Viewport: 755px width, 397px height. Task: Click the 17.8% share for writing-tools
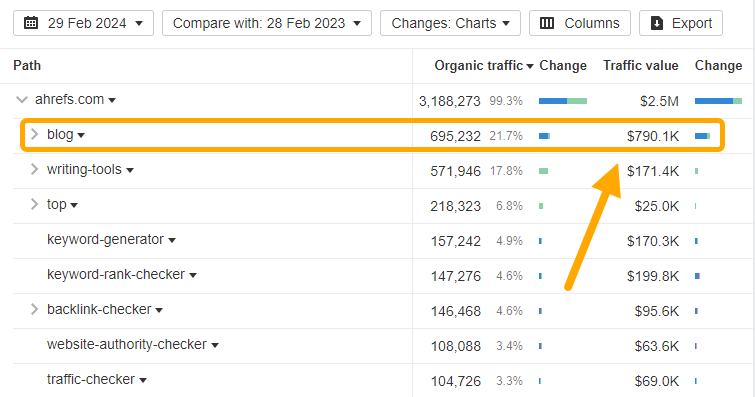tap(506, 171)
